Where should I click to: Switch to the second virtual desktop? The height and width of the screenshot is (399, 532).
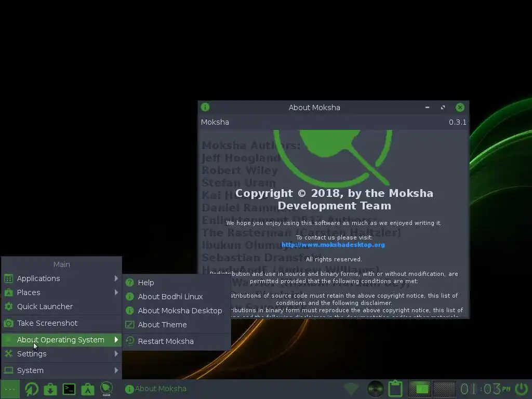(444, 389)
